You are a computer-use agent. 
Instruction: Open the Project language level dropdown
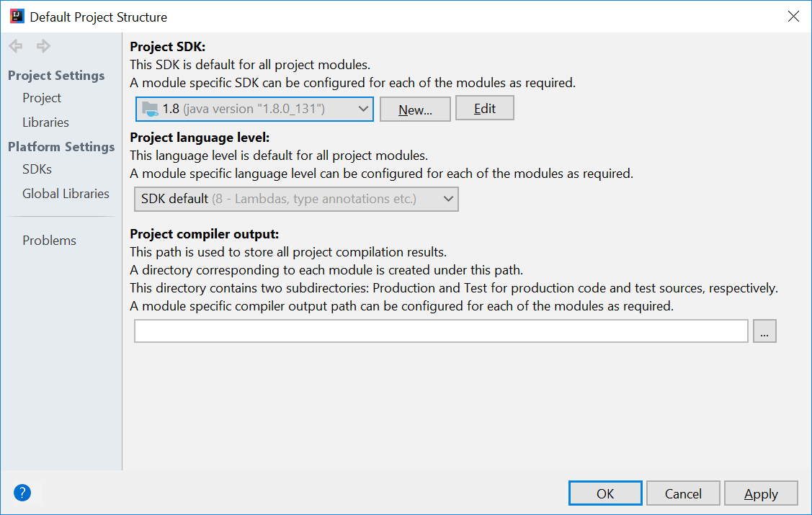point(450,199)
